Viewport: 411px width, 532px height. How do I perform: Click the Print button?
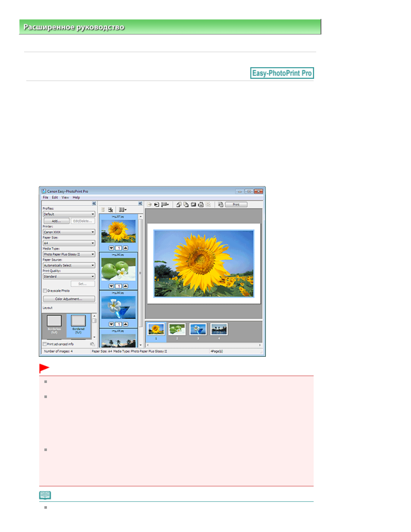(236, 205)
